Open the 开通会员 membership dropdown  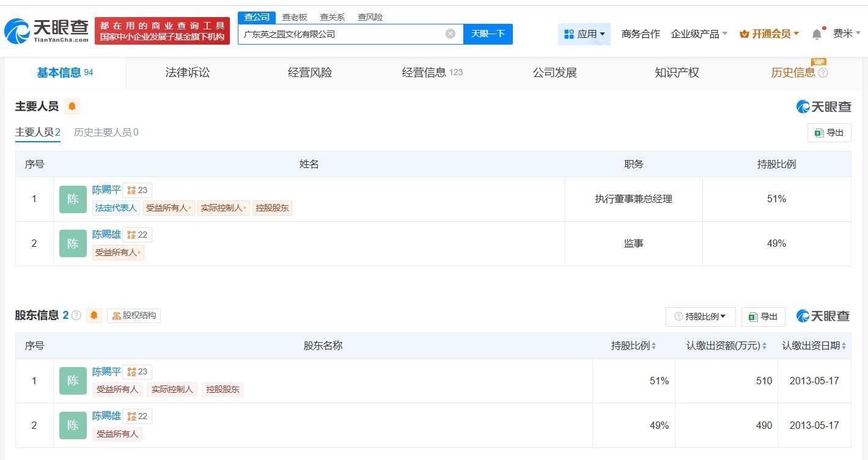pos(769,34)
